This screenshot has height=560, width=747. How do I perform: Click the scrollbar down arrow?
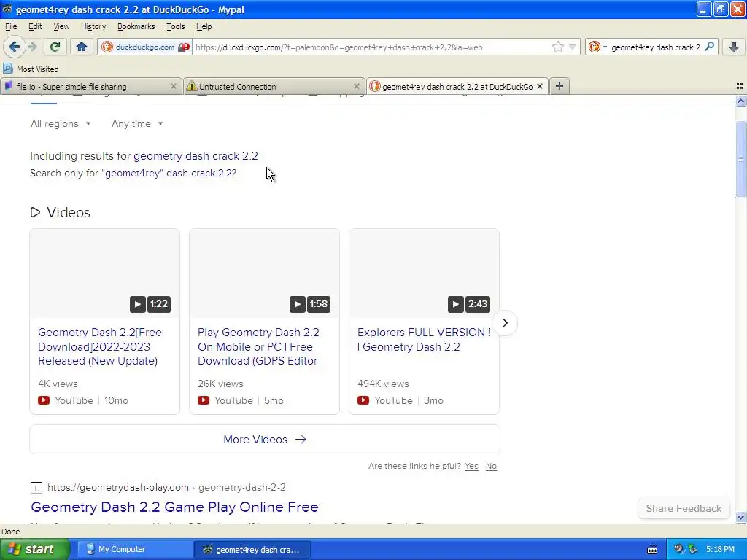pyautogui.click(x=740, y=517)
